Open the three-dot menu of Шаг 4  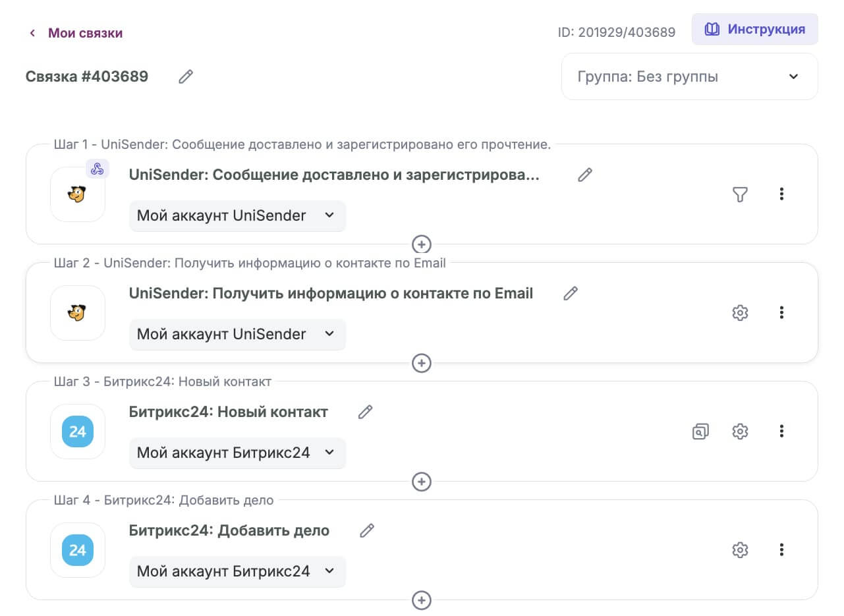point(781,550)
